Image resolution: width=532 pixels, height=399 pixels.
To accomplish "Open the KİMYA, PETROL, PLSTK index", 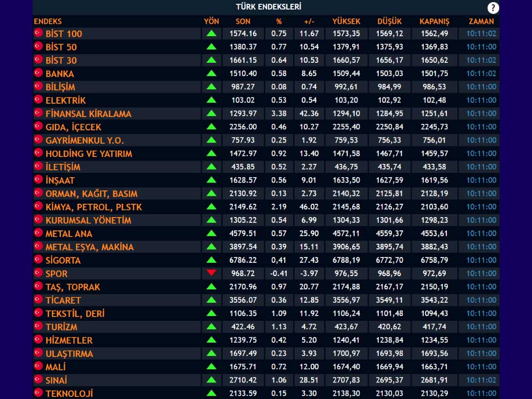I will [94, 207].
